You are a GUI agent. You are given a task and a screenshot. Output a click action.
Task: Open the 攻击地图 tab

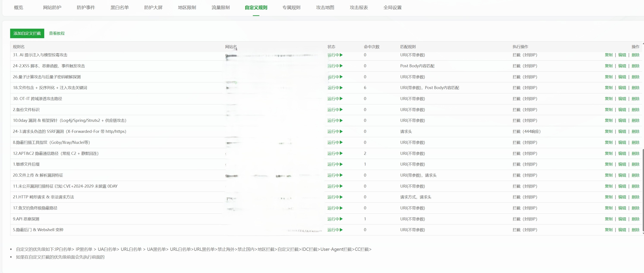point(325,8)
